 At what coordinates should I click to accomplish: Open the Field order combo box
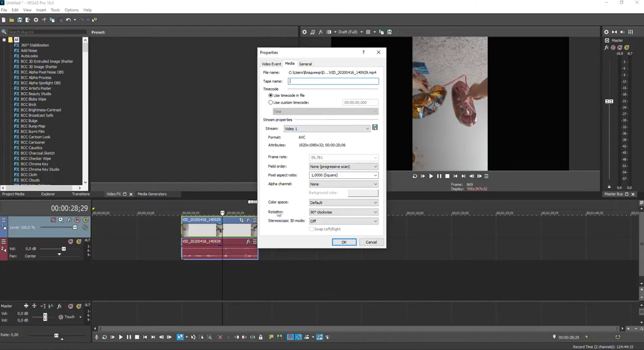pos(343,166)
